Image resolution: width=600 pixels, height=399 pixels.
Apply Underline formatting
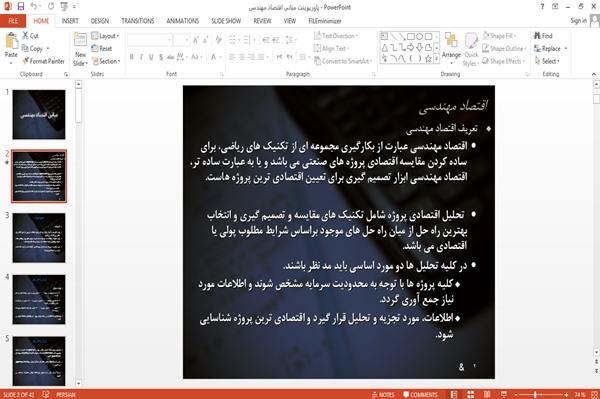click(151, 57)
